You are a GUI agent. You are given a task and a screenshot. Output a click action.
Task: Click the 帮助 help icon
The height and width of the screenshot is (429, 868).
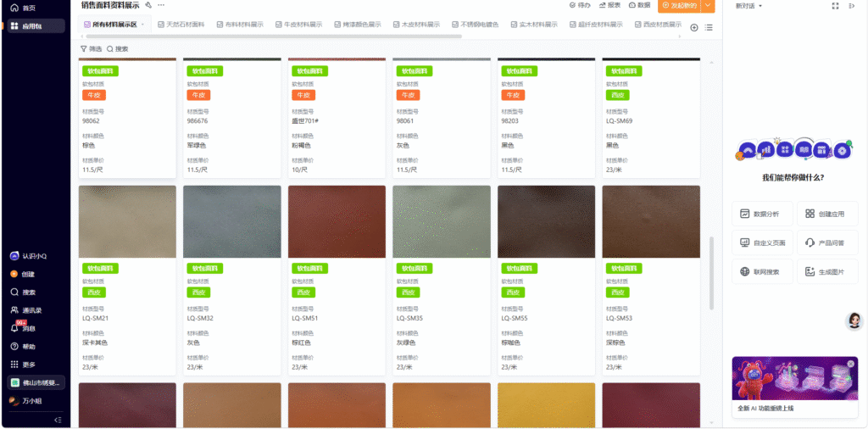[14, 347]
